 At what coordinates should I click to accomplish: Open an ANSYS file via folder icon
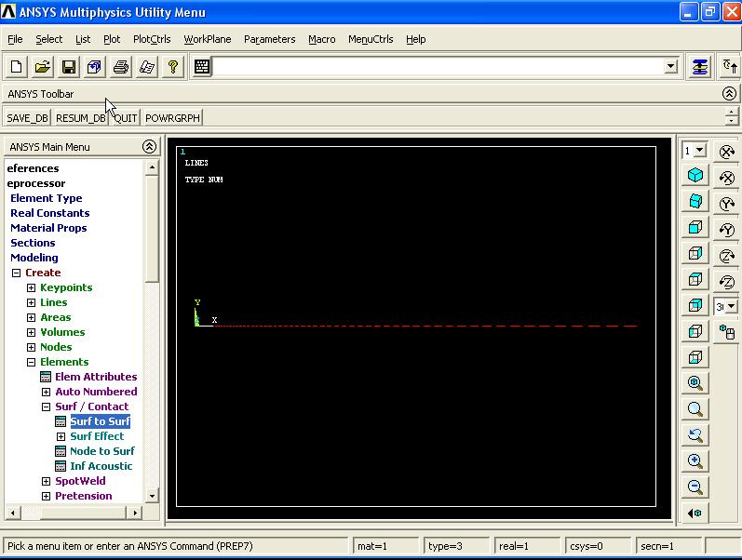pos(42,67)
